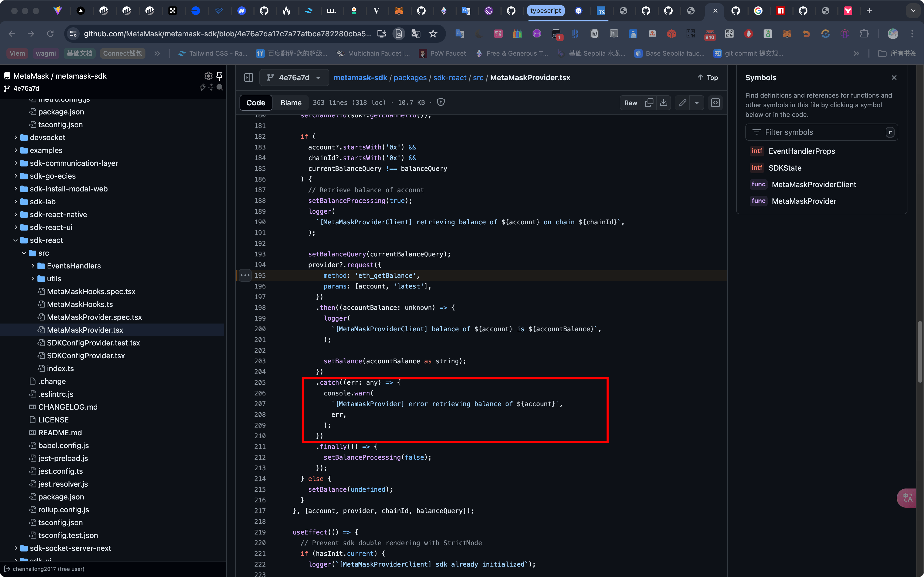Pin the Octotree sidebar
The image size is (924, 577).
pyautogui.click(x=219, y=76)
